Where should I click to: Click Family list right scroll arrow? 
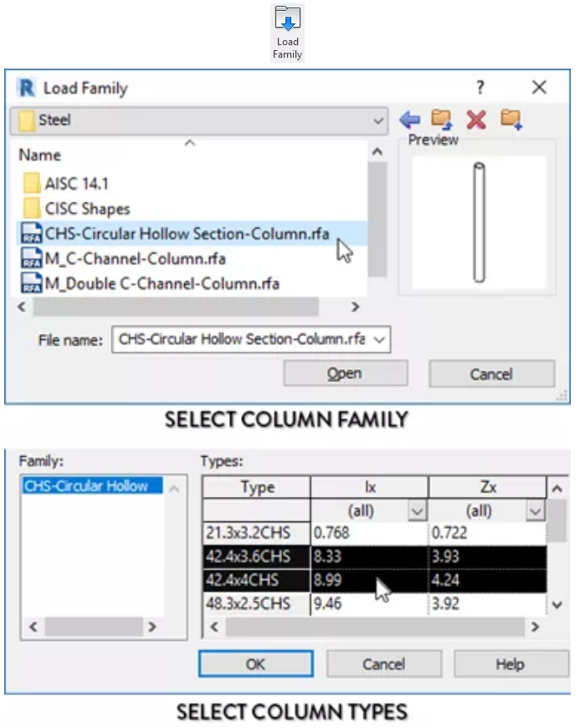click(x=151, y=628)
